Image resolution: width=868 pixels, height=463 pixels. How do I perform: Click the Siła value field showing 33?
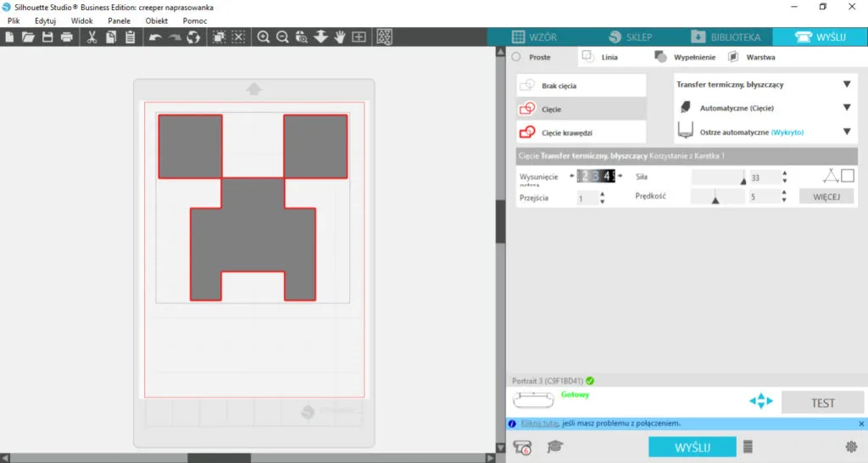[765, 177]
